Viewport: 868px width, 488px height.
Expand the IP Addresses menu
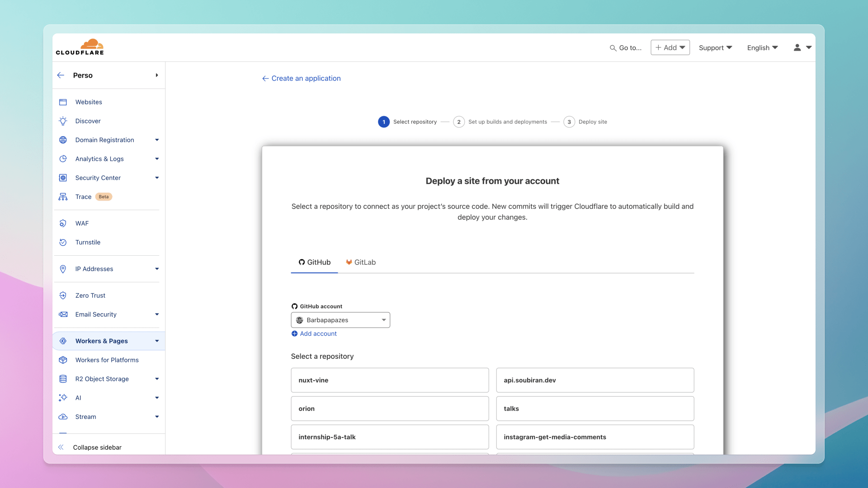[x=156, y=269]
